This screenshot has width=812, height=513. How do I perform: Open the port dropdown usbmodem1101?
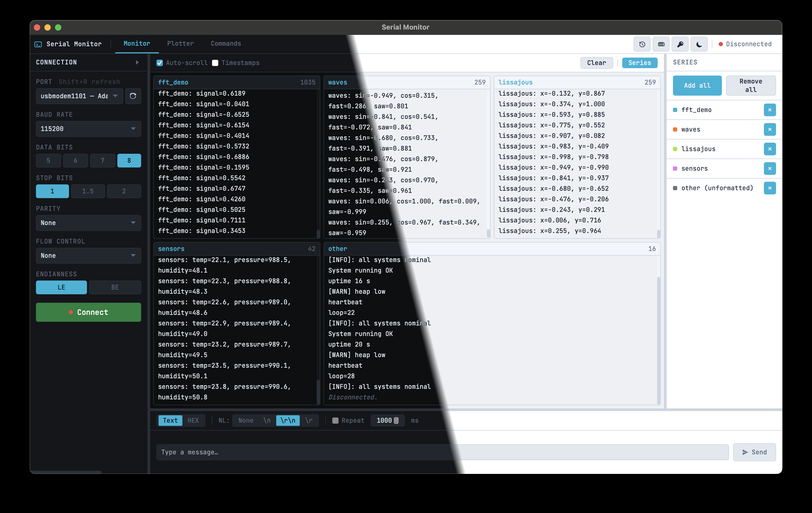click(x=80, y=96)
